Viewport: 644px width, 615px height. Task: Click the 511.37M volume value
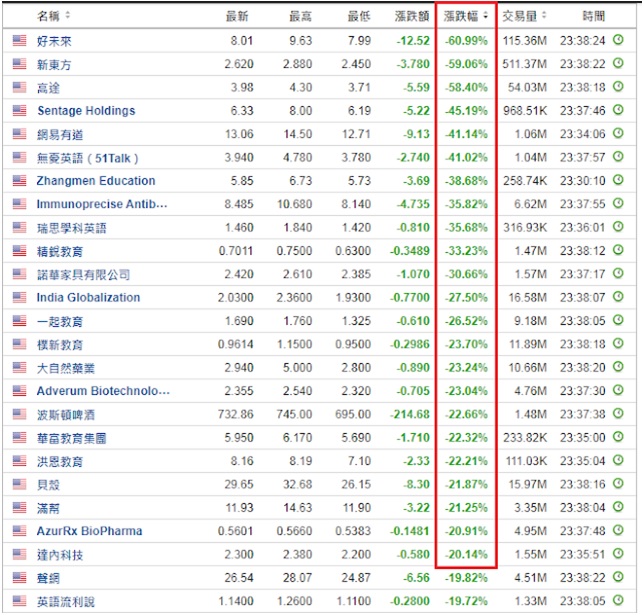524,64
